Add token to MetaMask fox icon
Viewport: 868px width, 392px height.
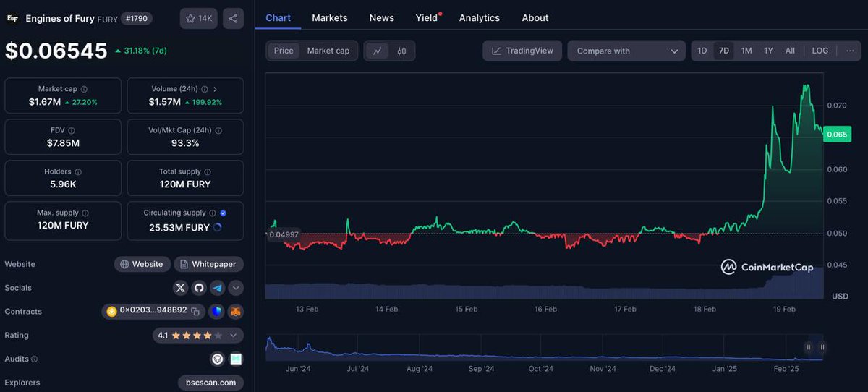tap(236, 312)
